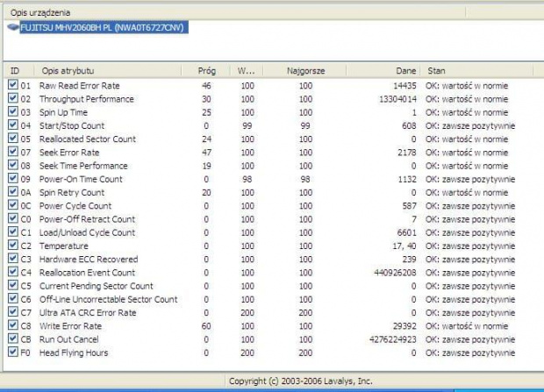Toggle the 07 Seek Error Rate checkbox
The width and height of the screenshot is (544, 392).
(x=13, y=152)
